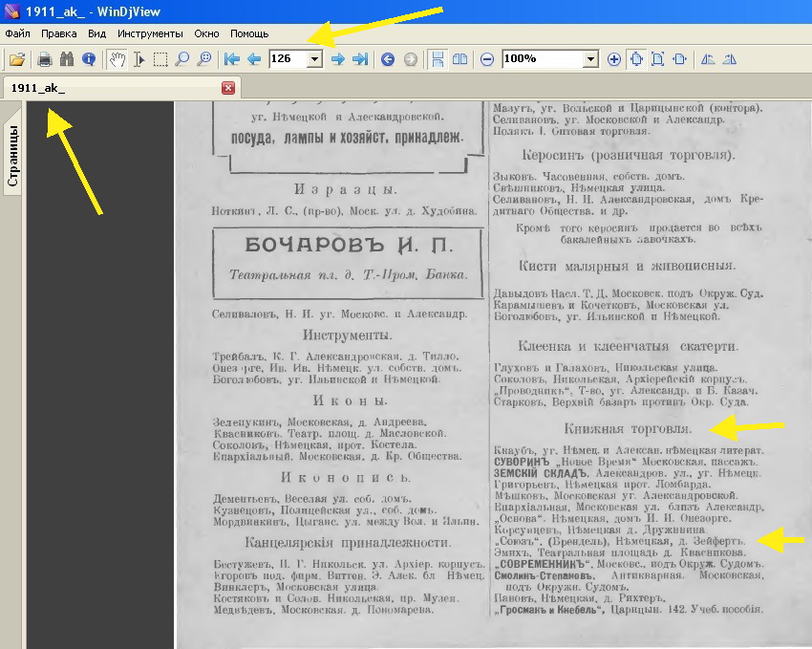Go to the next page
This screenshot has height=649, width=812.
[x=337, y=59]
